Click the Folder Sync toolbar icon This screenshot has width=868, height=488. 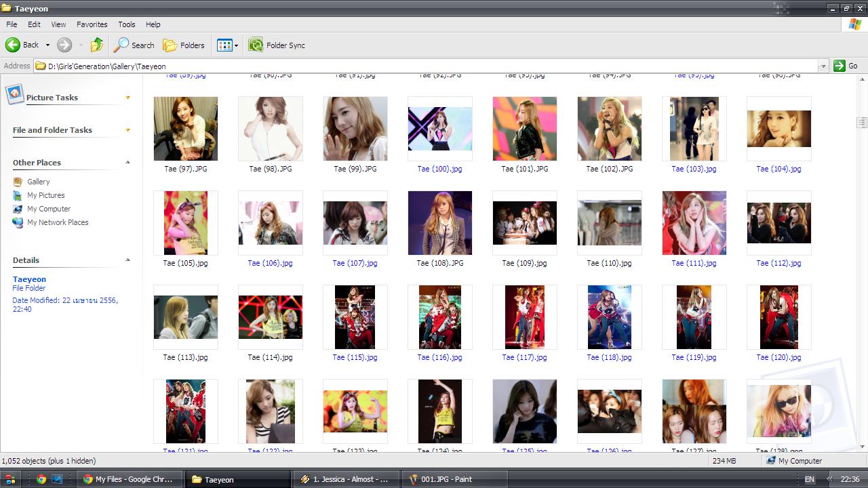point(256,45)
